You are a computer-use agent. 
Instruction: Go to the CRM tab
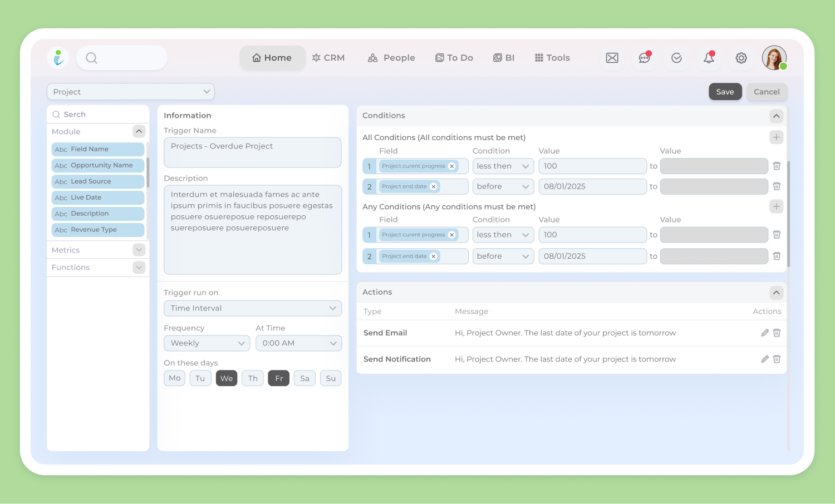click(328, 58)
